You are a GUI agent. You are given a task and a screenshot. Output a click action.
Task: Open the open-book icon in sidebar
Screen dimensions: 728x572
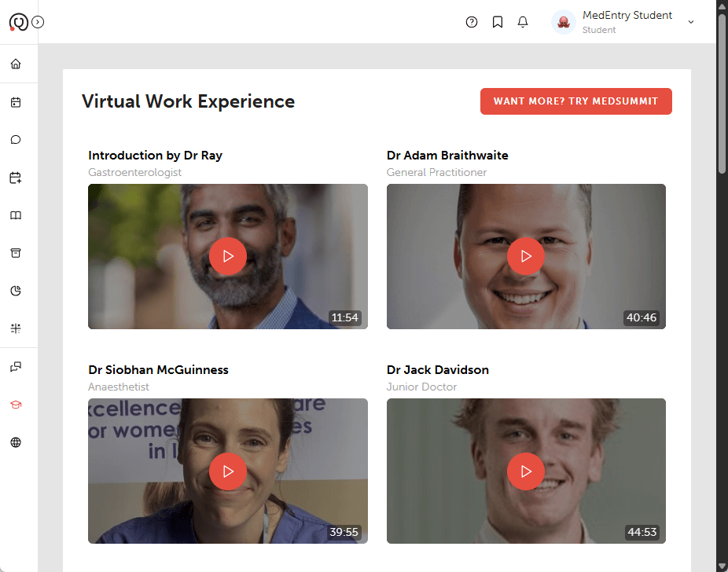16,215
